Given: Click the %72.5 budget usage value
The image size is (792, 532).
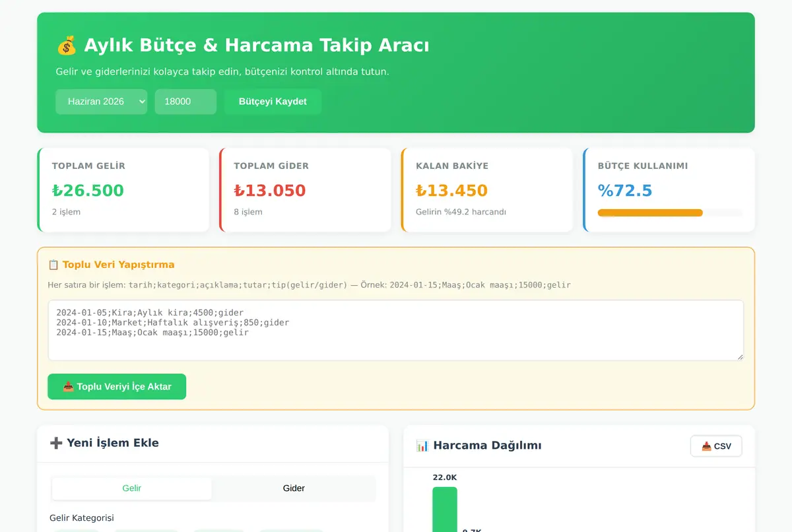Looking at the screenshot, I should (625, 191).
